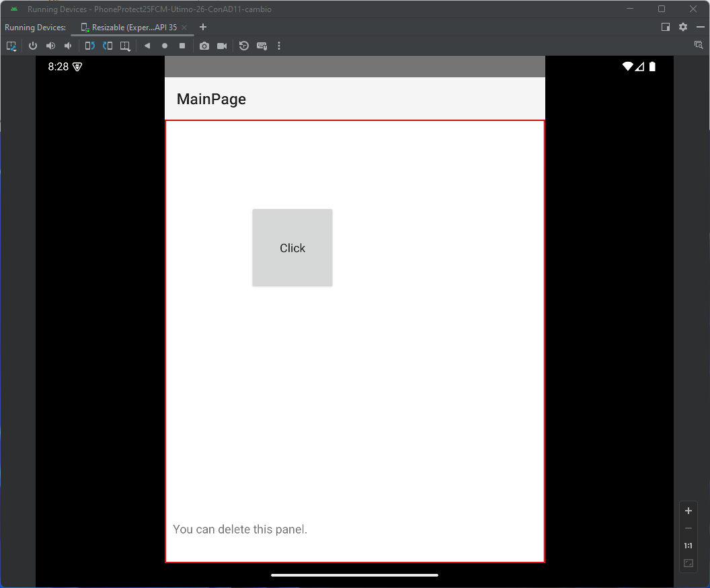Add a new device tab with plus

(x=203, y=27)
